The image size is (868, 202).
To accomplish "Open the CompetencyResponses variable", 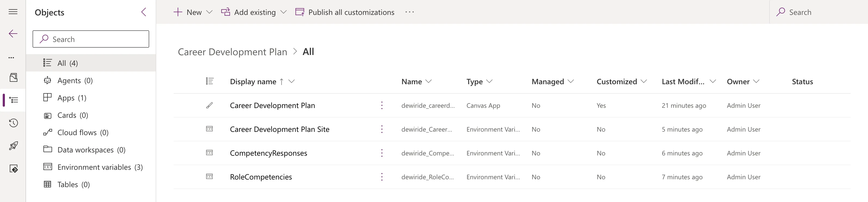I will (x=269, y=153).
